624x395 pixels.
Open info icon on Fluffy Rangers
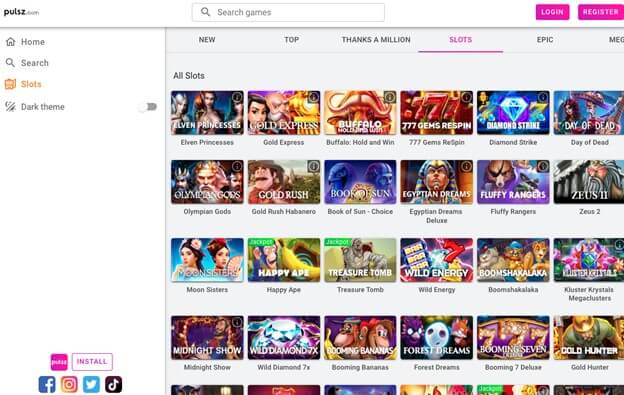click(x=542, y=166)
